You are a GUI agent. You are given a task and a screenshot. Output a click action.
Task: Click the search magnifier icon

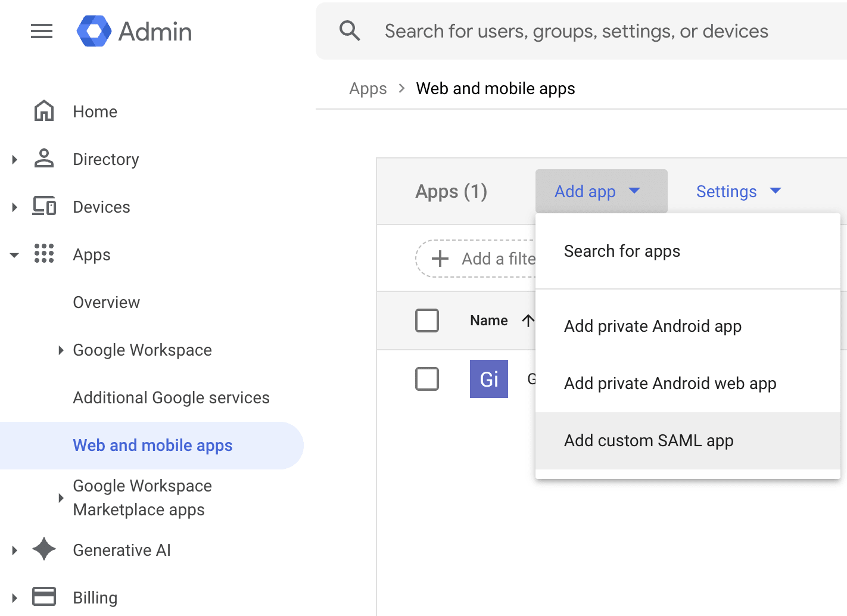tap(350, 30)
